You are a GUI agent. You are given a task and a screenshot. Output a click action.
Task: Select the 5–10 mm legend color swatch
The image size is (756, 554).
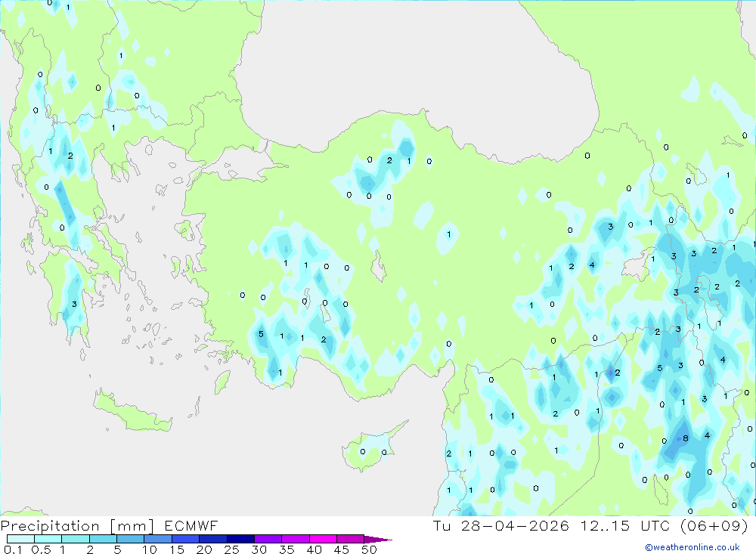pyautogui.click(x=130, y=539)
